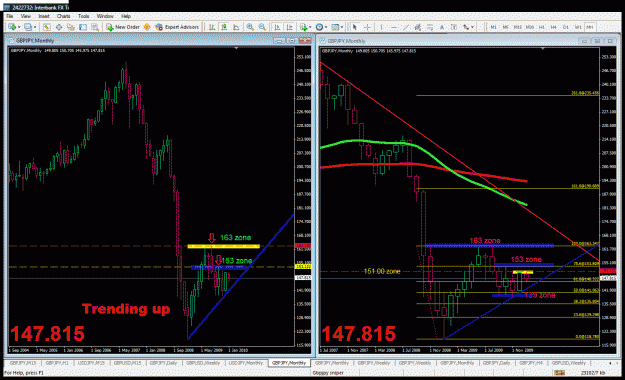Open the New Chart toolbar icon

pos(12,27)
